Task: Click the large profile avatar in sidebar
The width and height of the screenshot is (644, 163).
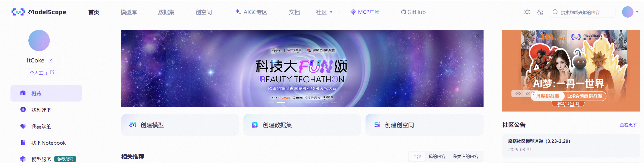Action: point(39,41)
